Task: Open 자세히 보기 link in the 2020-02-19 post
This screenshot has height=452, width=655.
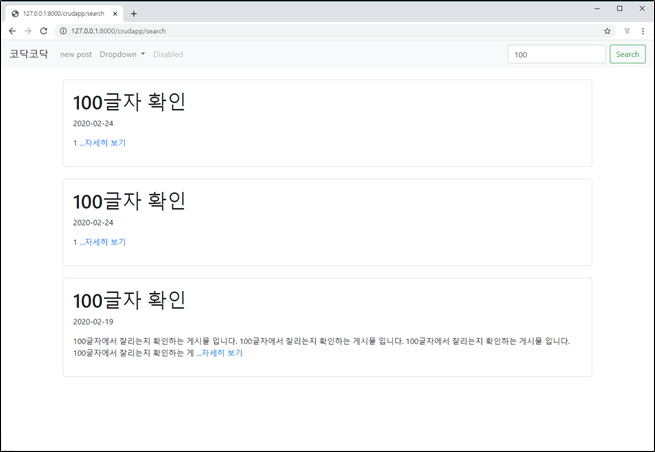Action: click(220, 353)
